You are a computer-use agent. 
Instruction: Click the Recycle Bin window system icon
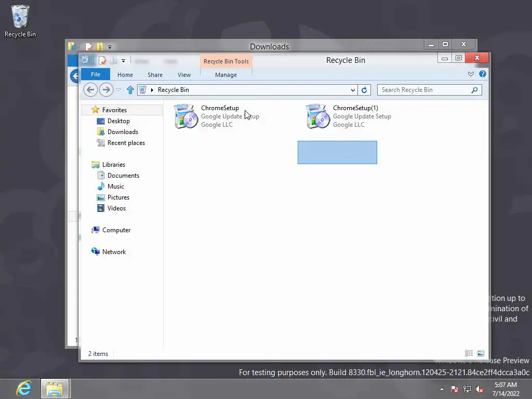[x=85, y=60]
